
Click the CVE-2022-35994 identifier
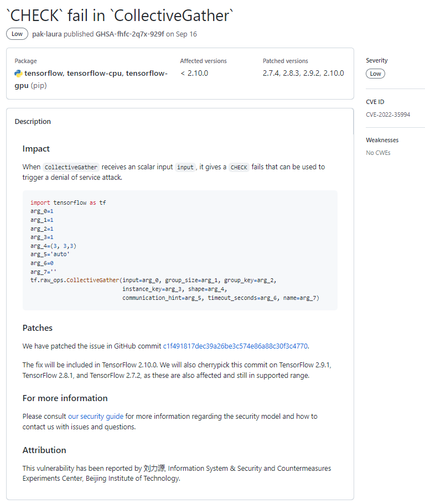[x=388, y=115]
